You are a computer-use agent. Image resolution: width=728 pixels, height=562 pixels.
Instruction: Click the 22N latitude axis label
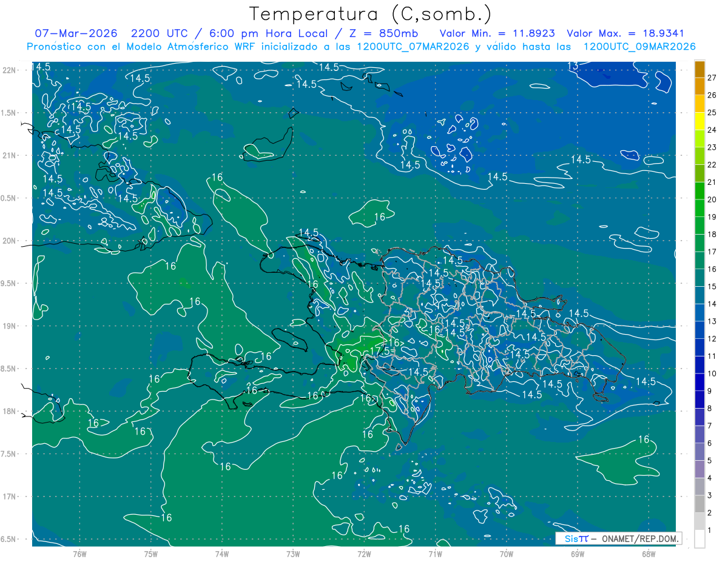tap(10, 70)
